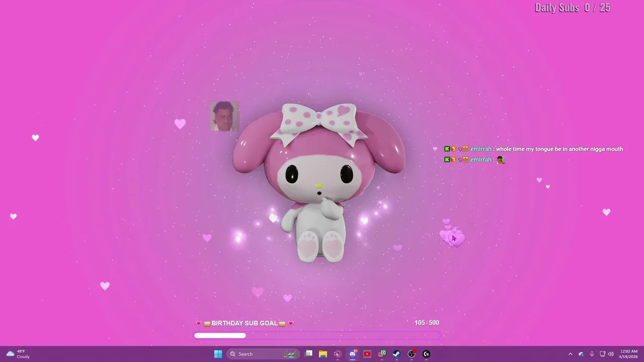Viewport: 644px width, 362px height.
Task: Switch to Discord in the taskbar
Action: pyautogui.click(x=353, y=354)
